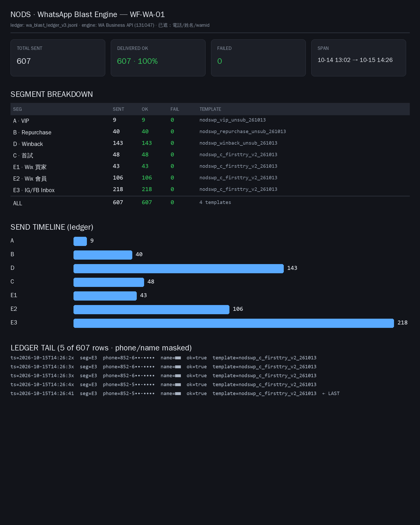Click the FAILED card showing 0
420x525 pixels.
point(258,58)
